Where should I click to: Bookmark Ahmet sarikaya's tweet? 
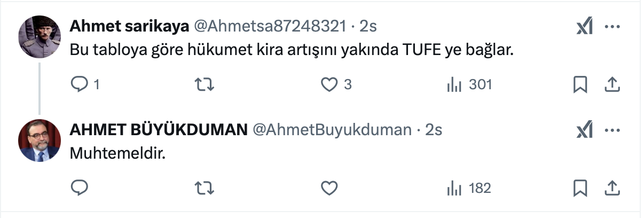[580, 84]
